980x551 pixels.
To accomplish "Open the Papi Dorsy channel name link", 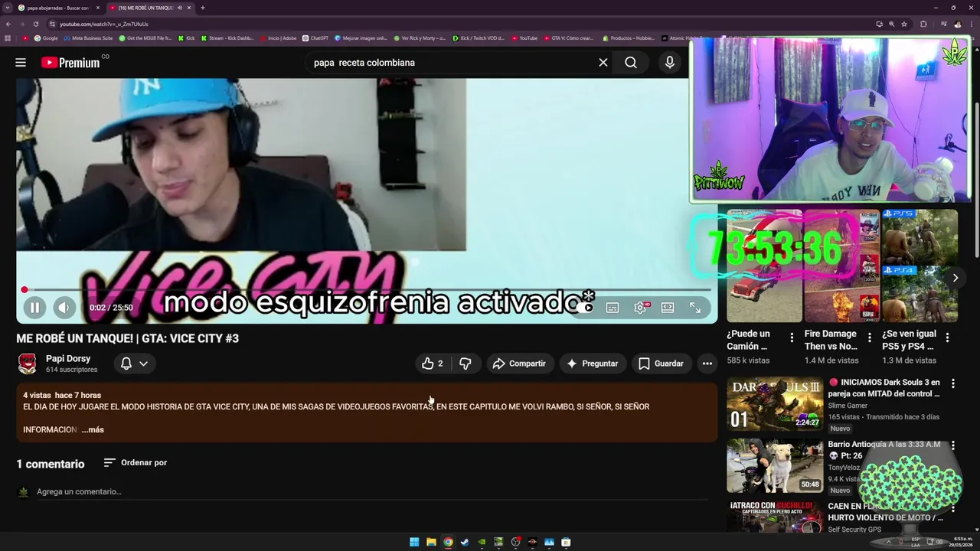I will [x=68, y=358].
